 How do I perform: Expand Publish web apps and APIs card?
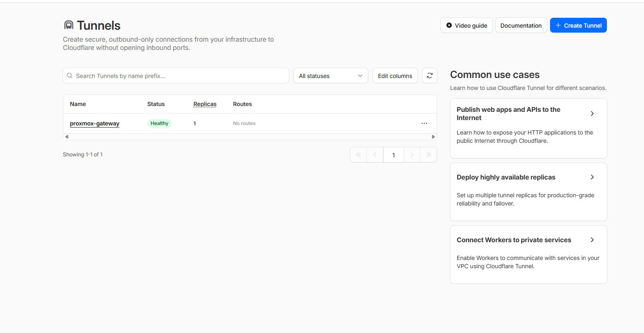click(x=529, y=128)
